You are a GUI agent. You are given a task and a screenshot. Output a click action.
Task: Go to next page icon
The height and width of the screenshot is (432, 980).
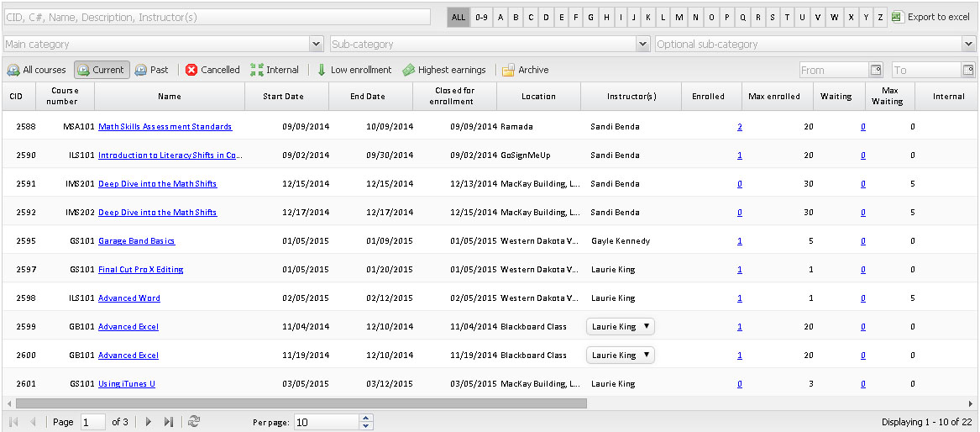pyautogui.click(x=149, y=422)
